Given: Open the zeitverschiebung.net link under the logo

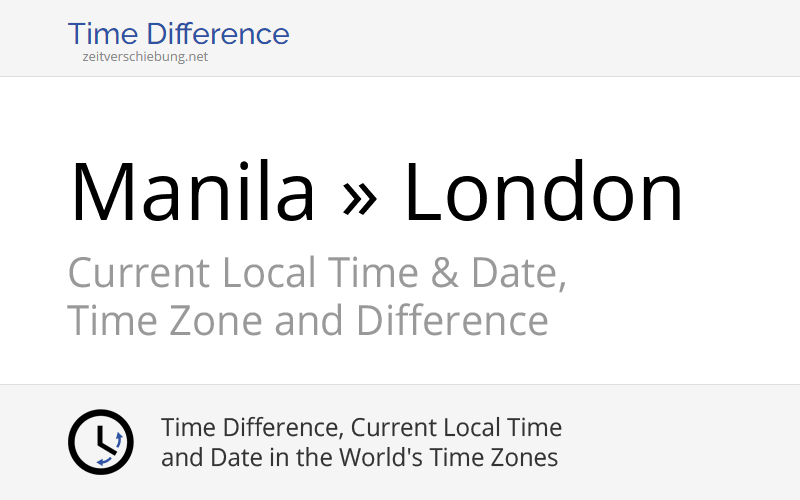Looking at the screenshot, I should [x=145, y=57].
